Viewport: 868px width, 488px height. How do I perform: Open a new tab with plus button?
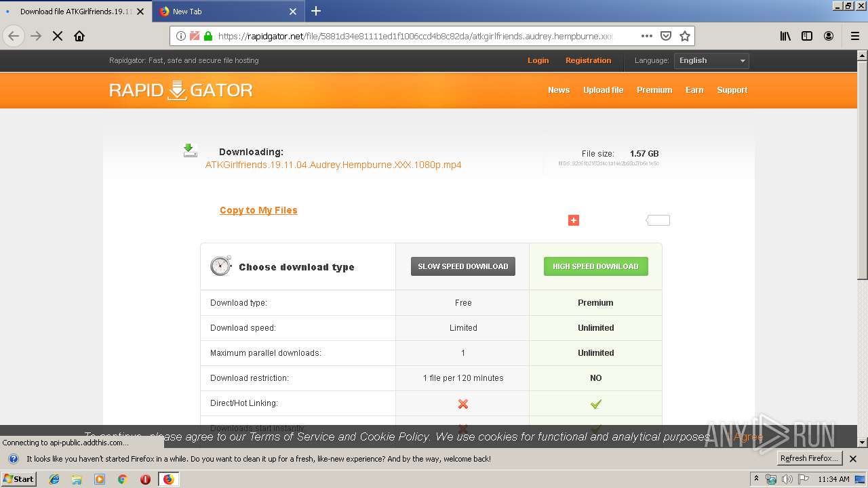tap(316, 11)
